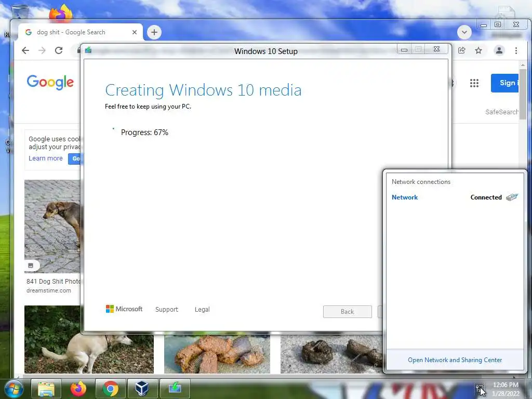532x399 pixels.
Task: Open the standing dog image thumbnail
Action: [52, 227]
